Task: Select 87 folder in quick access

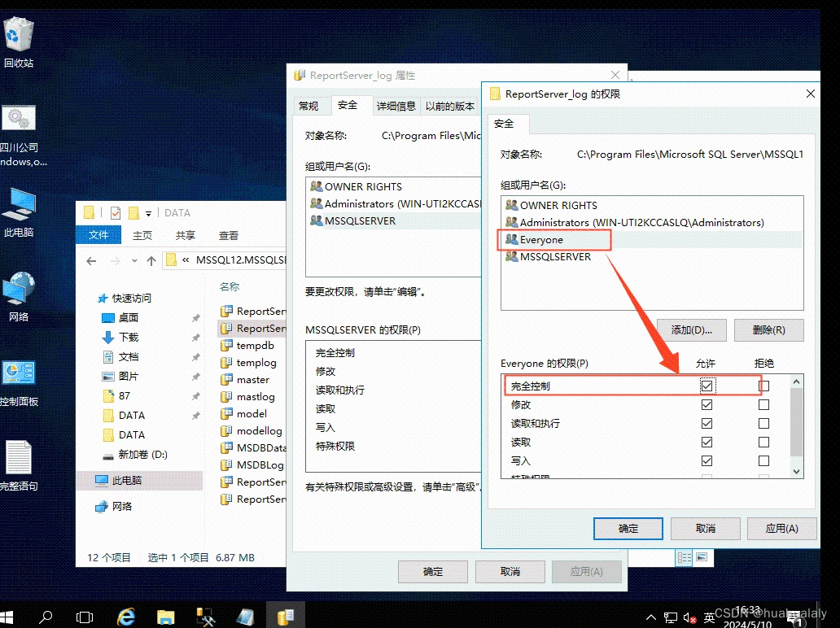Action: (125, 396)
